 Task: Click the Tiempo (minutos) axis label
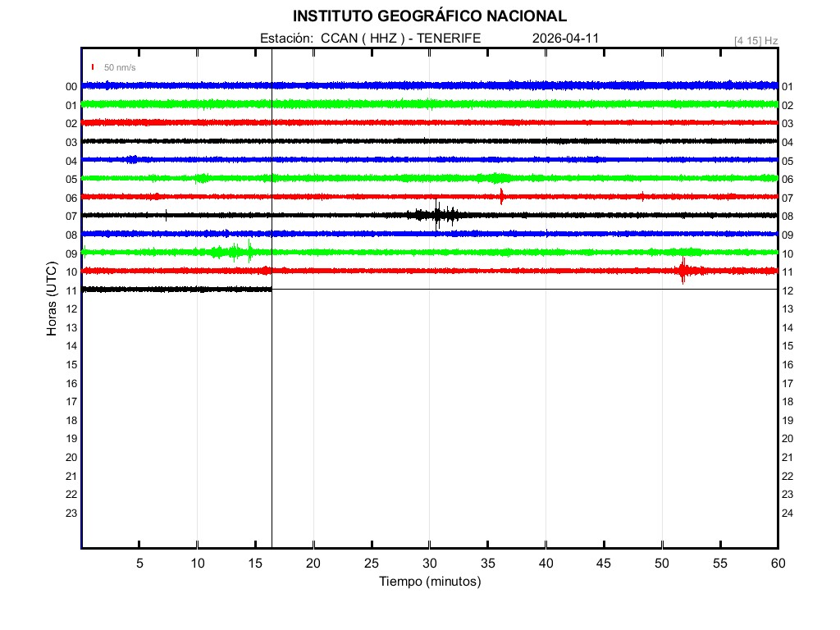(430, 582)
